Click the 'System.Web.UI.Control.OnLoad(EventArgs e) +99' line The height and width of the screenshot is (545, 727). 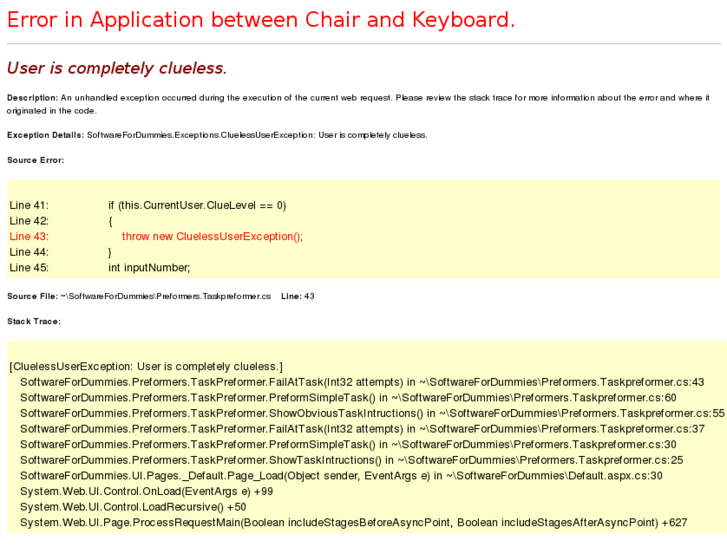tap(147, 491)
